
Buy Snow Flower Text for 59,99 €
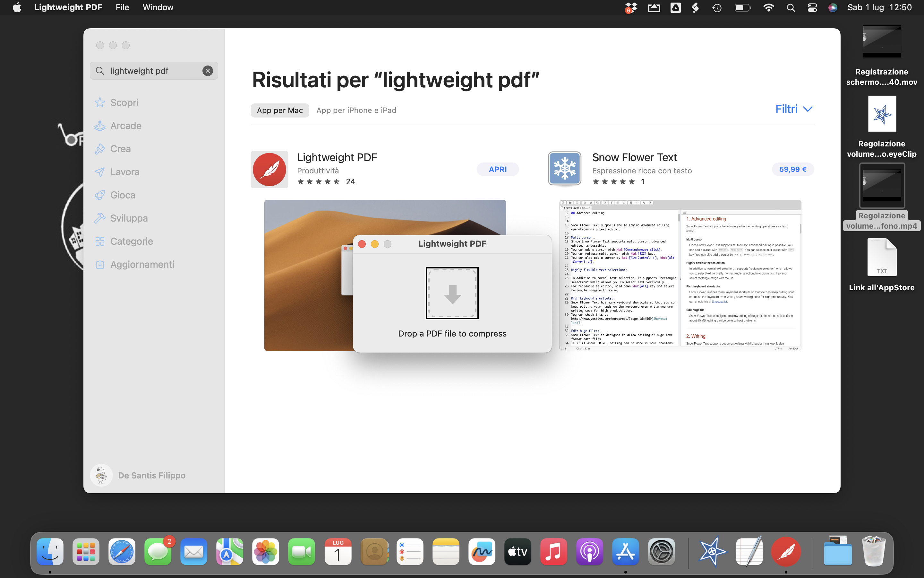click(793, 169)
